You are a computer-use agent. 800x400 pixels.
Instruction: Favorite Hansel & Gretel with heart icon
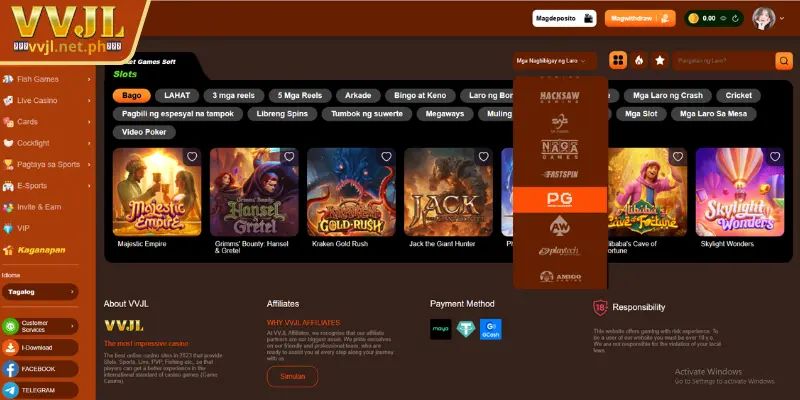pos(289,157)
